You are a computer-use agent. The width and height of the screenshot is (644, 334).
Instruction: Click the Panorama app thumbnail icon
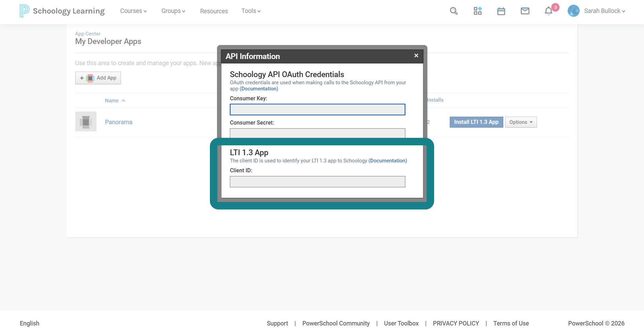(86, 121)
